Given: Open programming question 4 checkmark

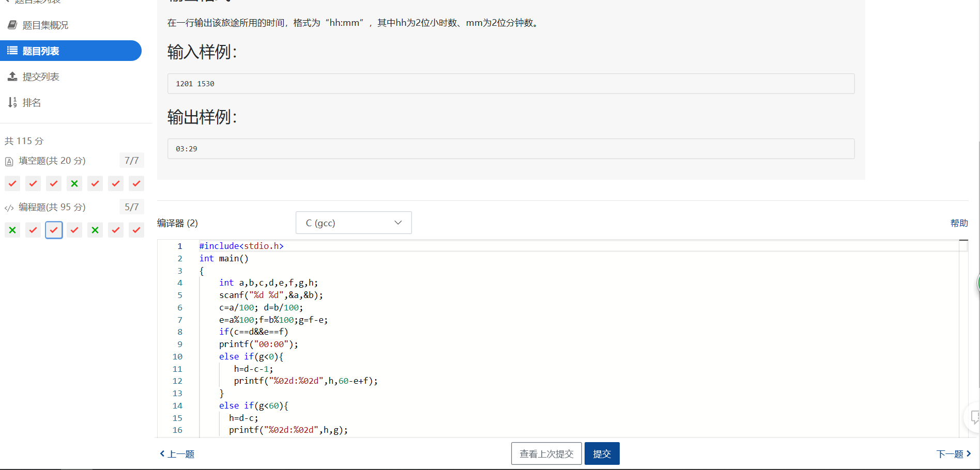Looking at the screenshot, I should click(74, 230).
